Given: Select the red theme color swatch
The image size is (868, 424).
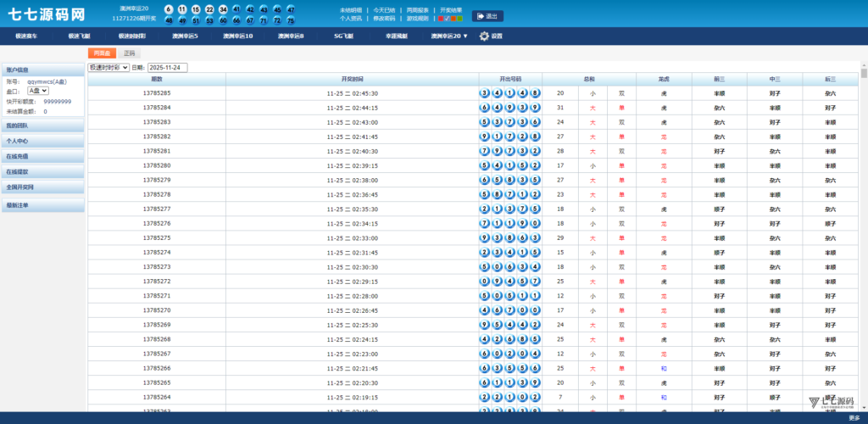Looking at the screenshot, I should tap(441, 18).
